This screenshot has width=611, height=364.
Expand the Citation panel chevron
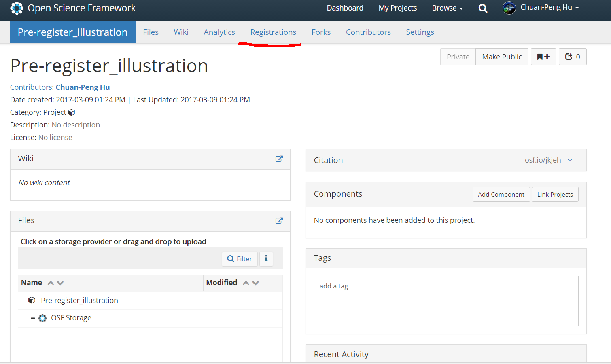[570, 160]
